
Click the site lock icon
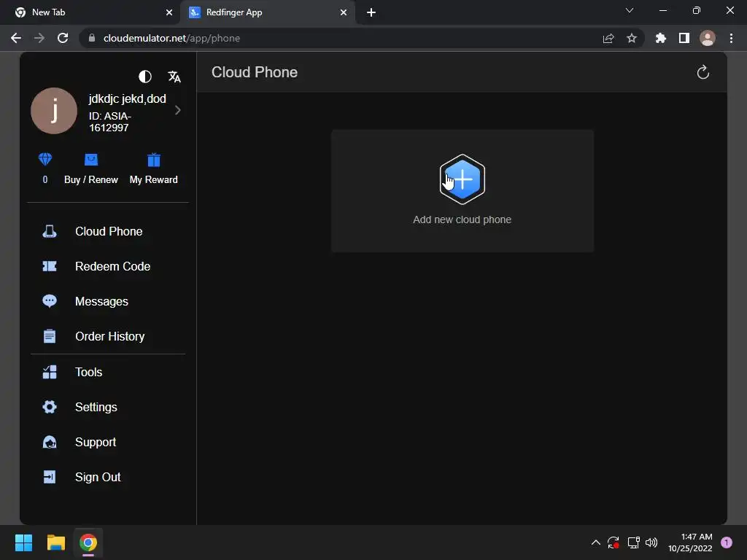(x=92, y=38)
